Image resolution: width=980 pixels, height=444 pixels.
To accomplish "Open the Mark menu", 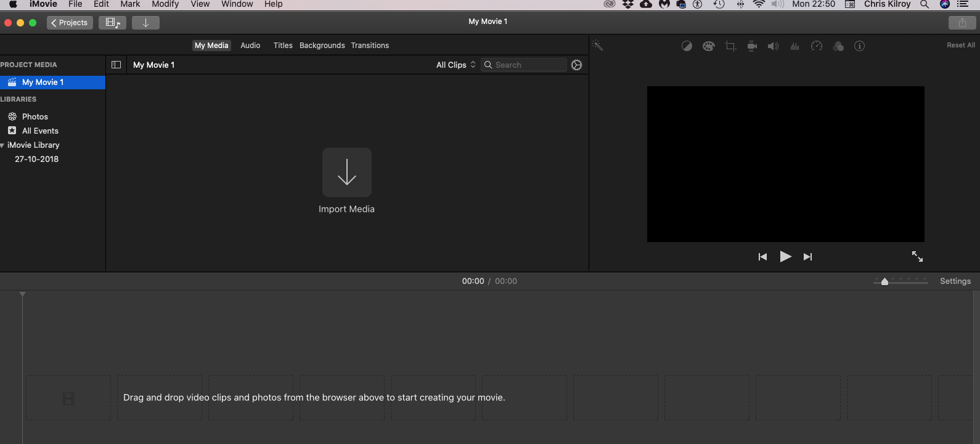I will point(130,4).
